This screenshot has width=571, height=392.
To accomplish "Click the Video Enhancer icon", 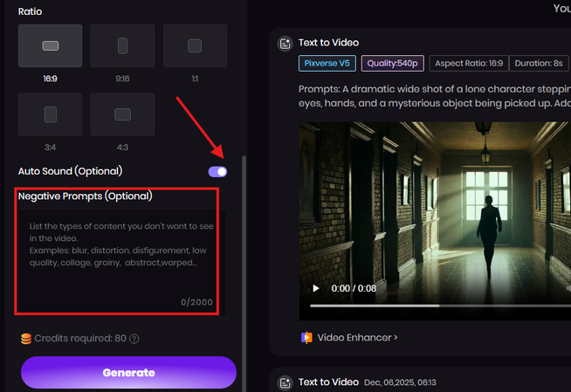I will pos(306,338).
